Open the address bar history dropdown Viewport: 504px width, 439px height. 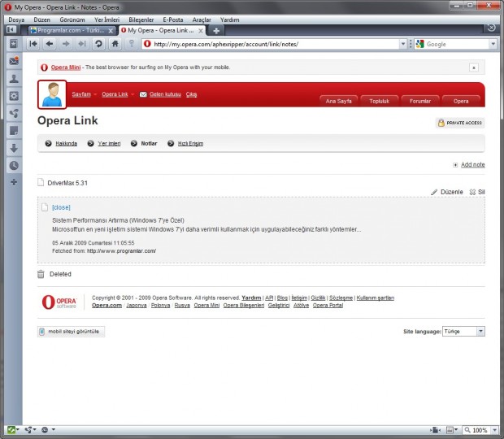[402, 44]
